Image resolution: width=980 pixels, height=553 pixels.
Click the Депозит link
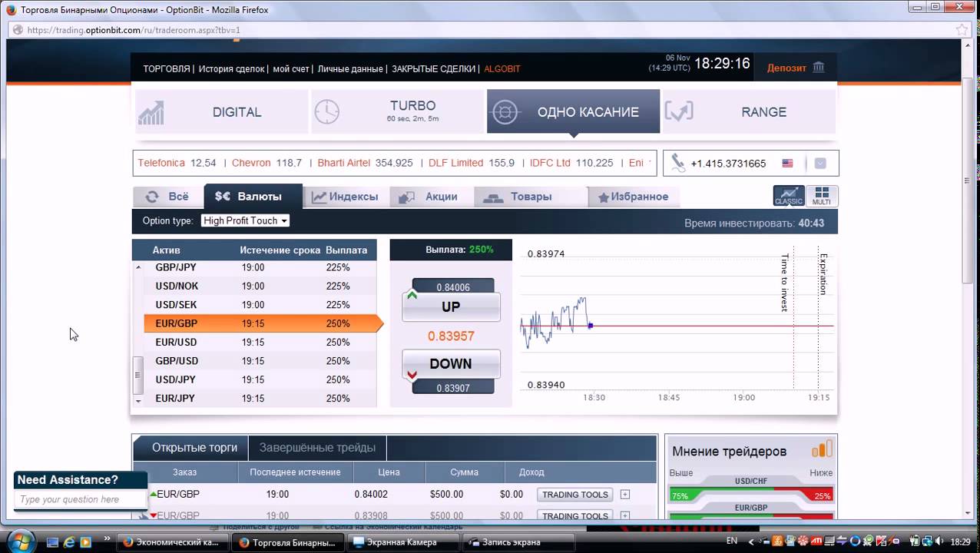(x=786, y=68)
